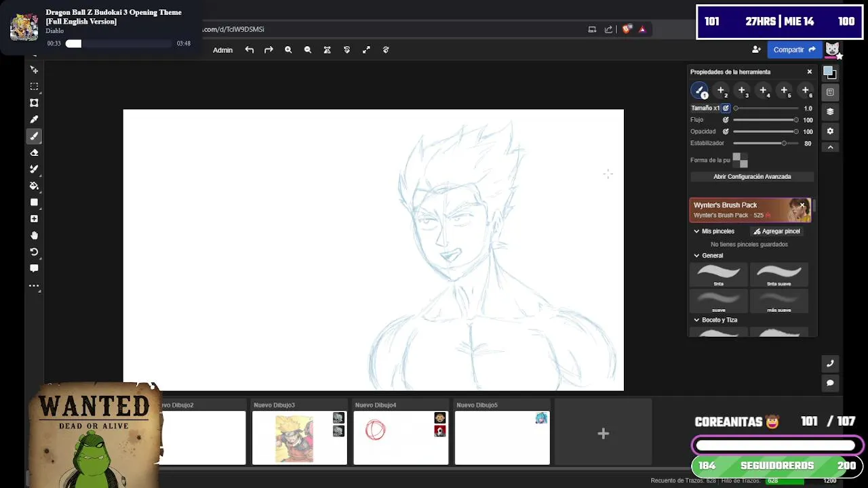Add a brush to slot 5
The image size is (868, 488).
coord(784,90)
